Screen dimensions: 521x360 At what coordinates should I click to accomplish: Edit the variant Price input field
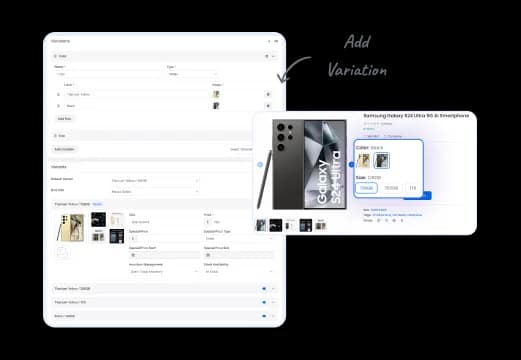coord(238,222)
